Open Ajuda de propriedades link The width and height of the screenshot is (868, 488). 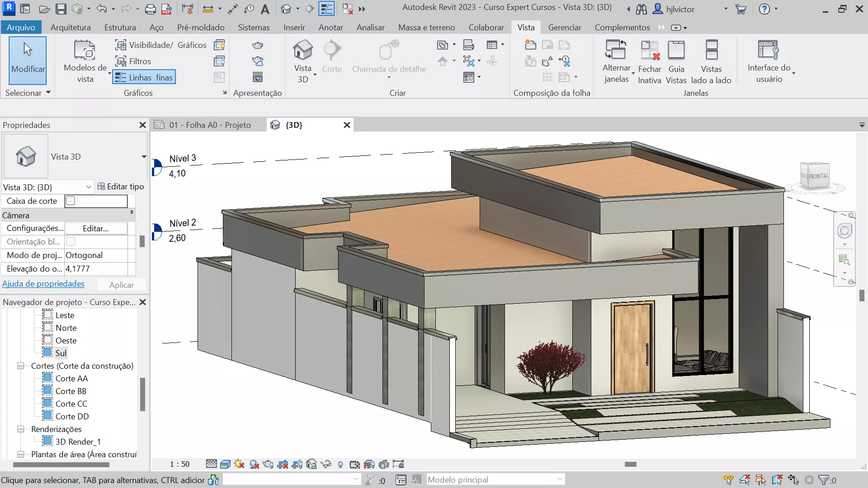coord(43,284)
